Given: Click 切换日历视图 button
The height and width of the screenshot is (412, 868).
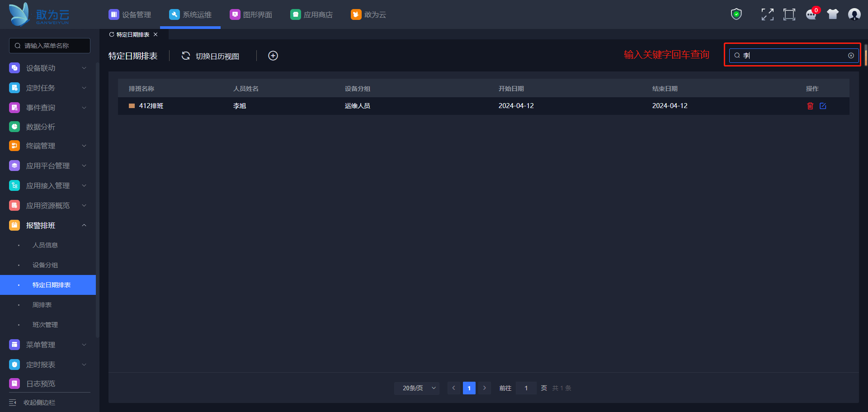Looking at the screenshot, I should click(210, 56).
